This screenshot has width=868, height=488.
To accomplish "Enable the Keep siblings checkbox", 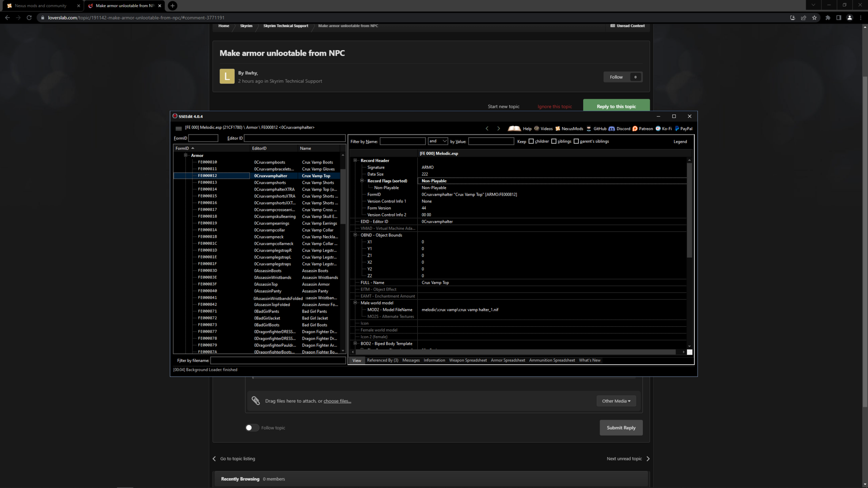I will coord(554,141).
